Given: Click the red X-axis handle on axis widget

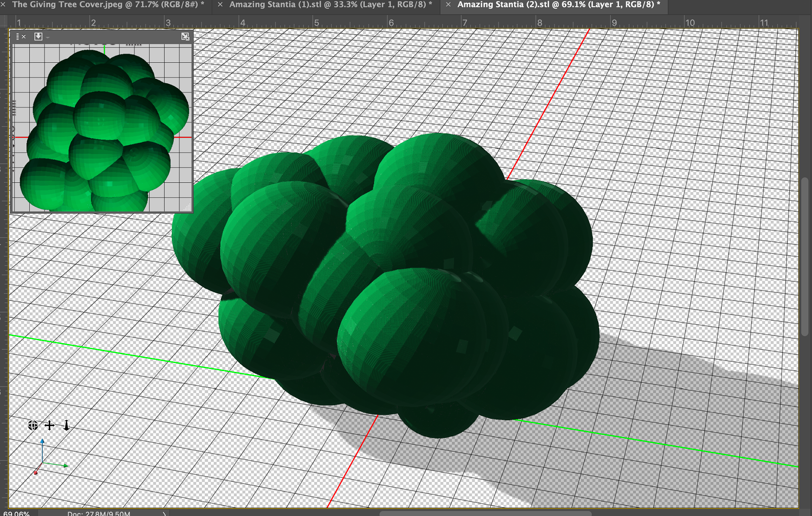Looking at the screenshot, I should pyautogui.click(x=36, y=472).
